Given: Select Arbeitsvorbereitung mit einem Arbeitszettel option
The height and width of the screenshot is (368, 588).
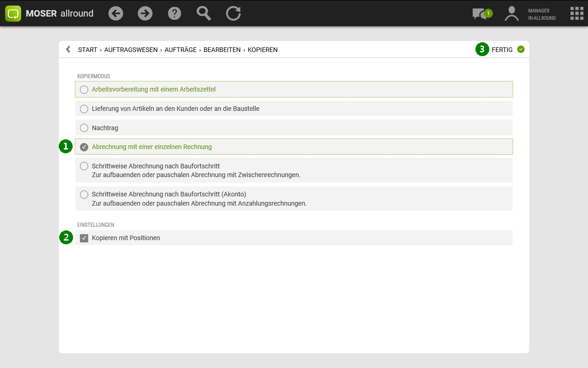Looking at the screenshot, I should pos(84,90).
